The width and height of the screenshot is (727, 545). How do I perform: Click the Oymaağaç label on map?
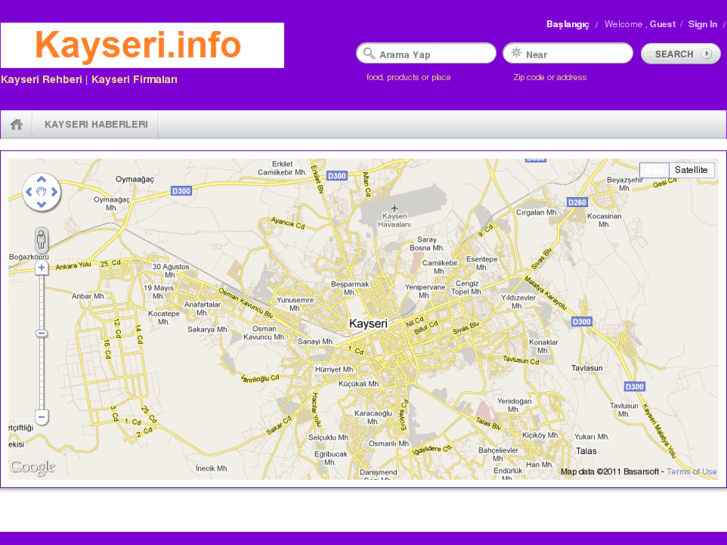[x=134, y=179]
